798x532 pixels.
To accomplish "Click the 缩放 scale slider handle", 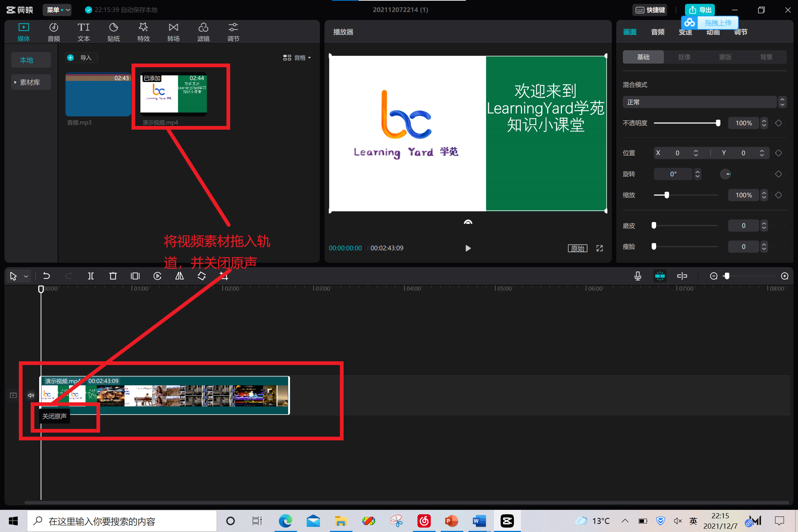I will 667,195.
